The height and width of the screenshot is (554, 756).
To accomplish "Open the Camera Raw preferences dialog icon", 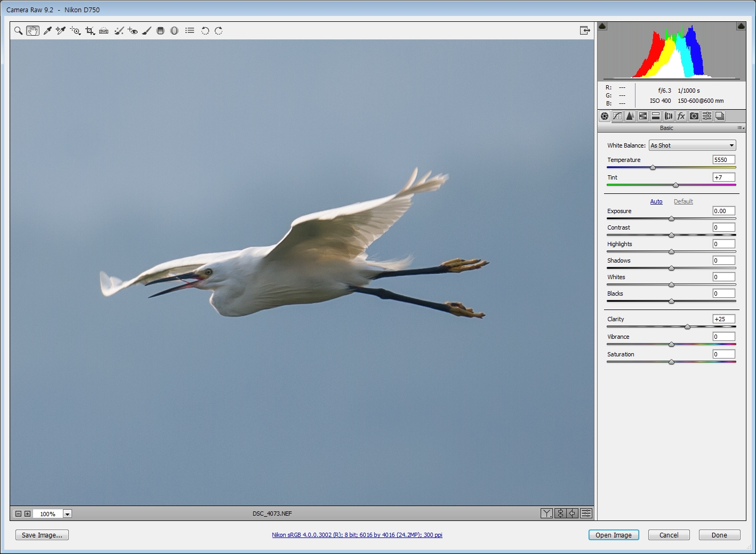I will [x=190, y=31].
